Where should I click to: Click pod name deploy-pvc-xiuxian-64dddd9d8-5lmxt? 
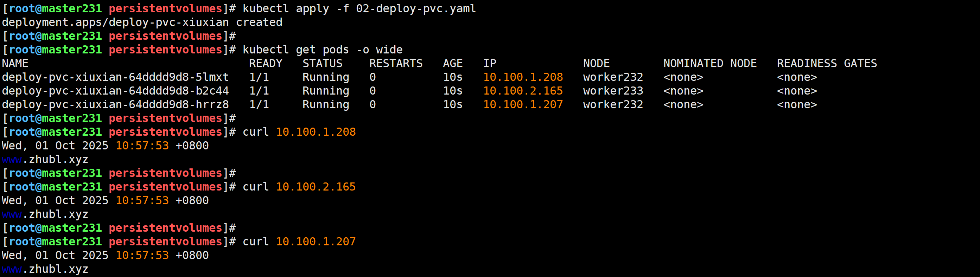(x=115, y=77)
